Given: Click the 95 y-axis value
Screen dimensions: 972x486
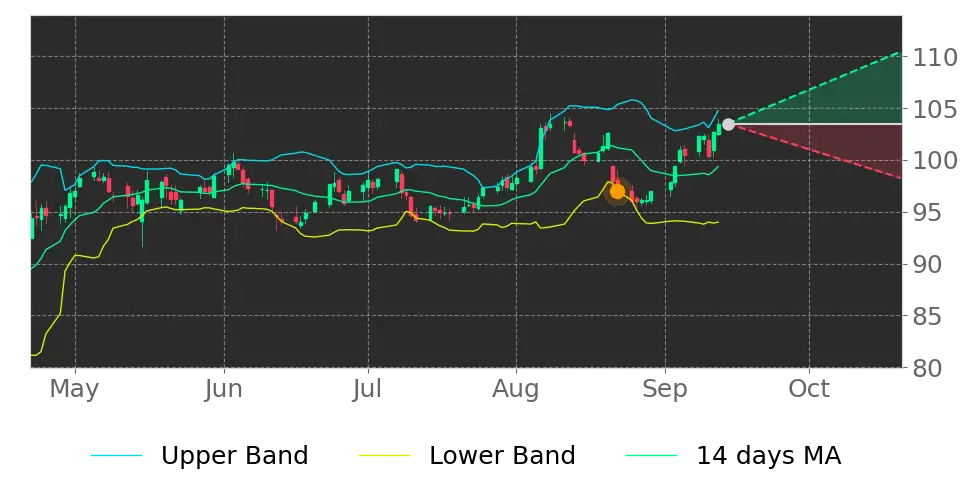Looking at the screenshot, I should pos(927,213).
